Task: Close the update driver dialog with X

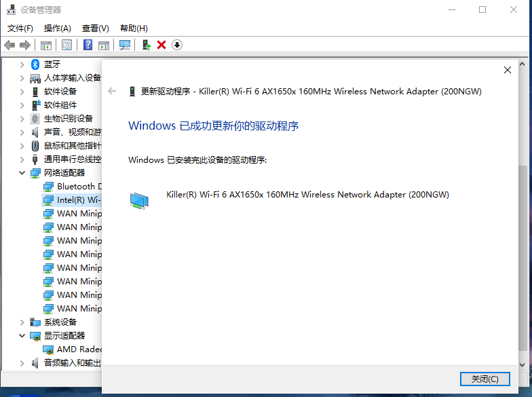Action: point(508,70)
